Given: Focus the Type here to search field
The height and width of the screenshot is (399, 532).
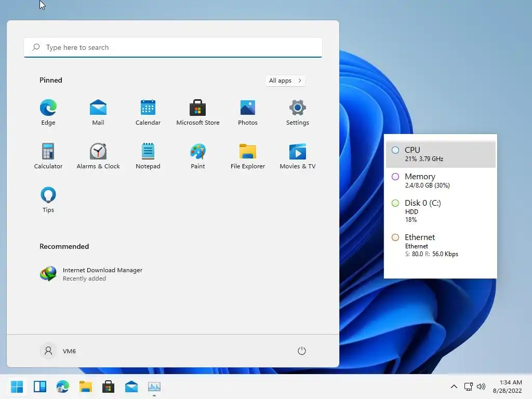Looking at the screenshot, I should [172, 47].
